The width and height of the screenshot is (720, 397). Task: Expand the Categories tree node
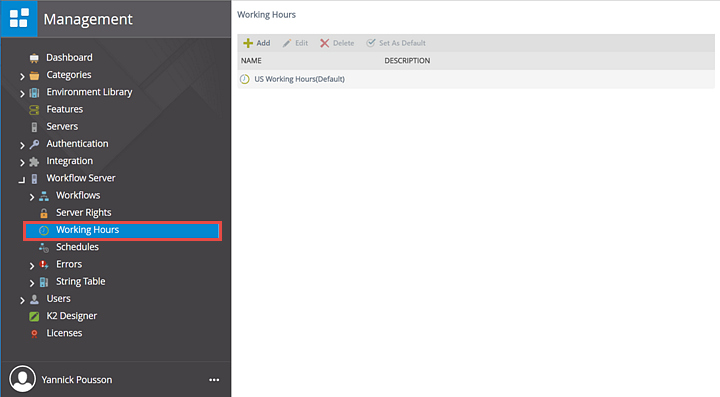pos(22,76)
